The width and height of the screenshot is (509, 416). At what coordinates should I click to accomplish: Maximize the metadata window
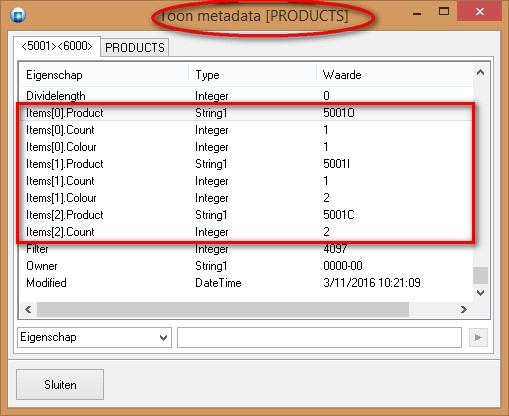point(444,12)
